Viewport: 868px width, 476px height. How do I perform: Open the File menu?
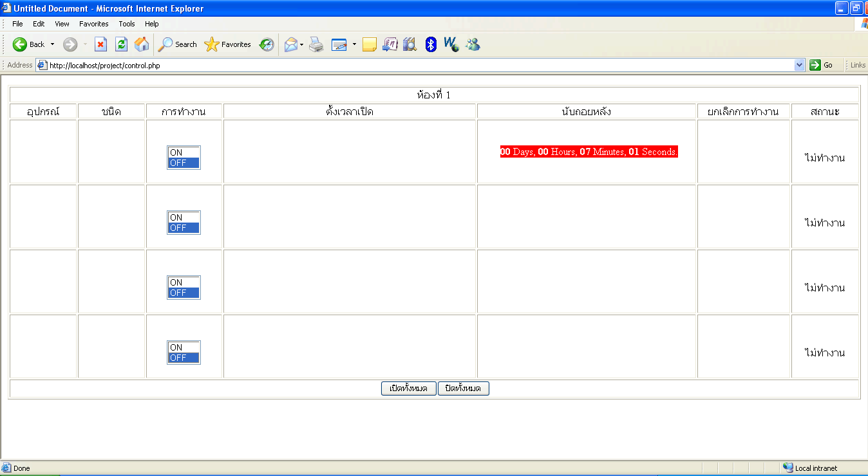pyautogui.click(x=17, y=24)
